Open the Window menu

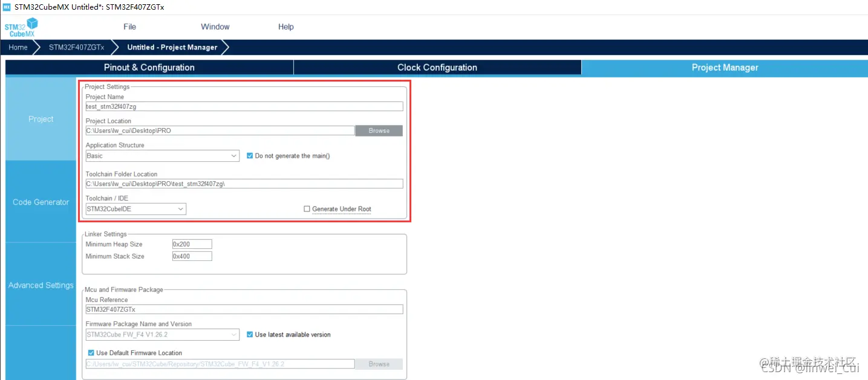pyautogui.click(x=215, y=27)
